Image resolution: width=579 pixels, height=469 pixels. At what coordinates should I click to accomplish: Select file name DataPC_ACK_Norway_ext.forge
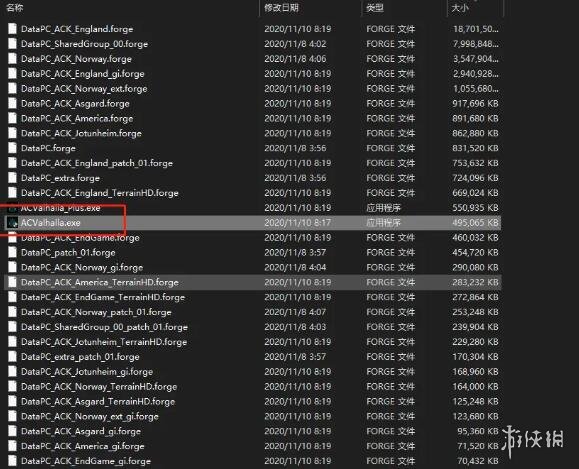(84, 88)
